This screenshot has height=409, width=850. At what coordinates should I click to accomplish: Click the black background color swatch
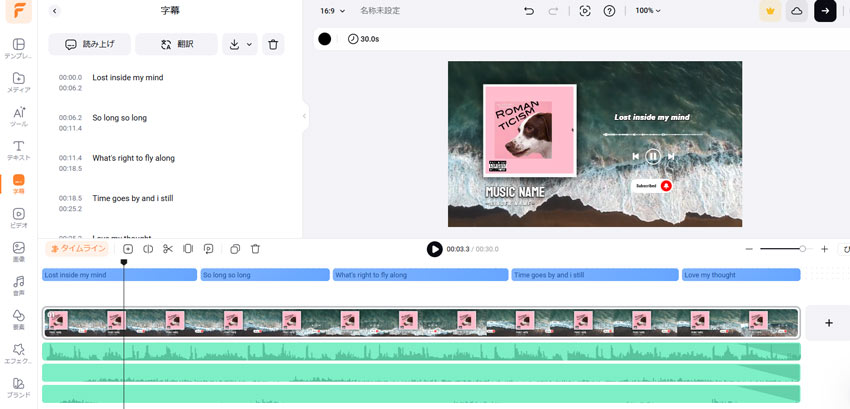(x=324, y=39)
